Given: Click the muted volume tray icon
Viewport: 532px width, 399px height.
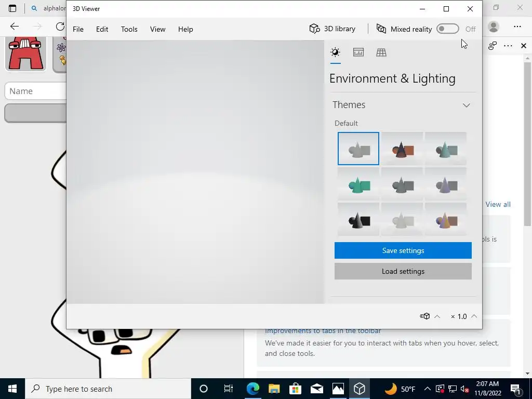Looking at the screenshot, I should point(465,389).
